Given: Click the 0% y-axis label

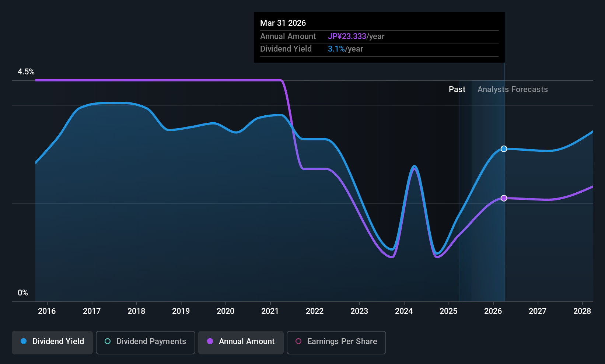Looking at the screenshot, I should click(23, 293).
